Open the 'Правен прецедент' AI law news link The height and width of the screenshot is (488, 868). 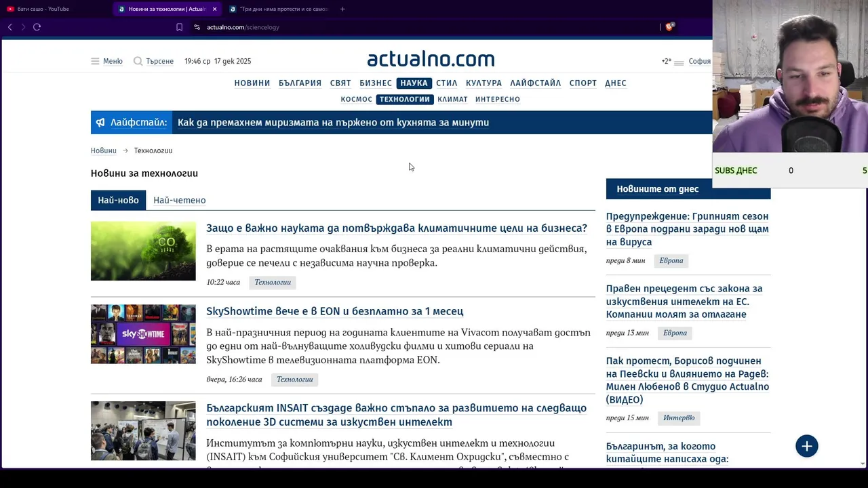[684, 302]
